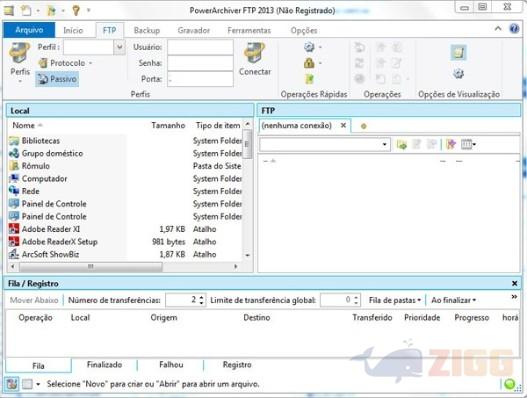Collapse the ribbon with the up chevron

[x=498, y=29]
